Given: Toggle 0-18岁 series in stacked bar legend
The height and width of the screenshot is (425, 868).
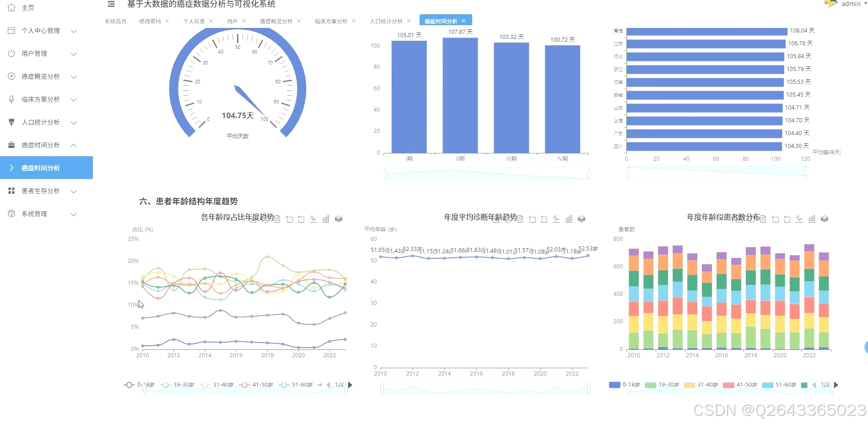Looking at the screenshot, I should pyautogui.click(x=625, y=385).
